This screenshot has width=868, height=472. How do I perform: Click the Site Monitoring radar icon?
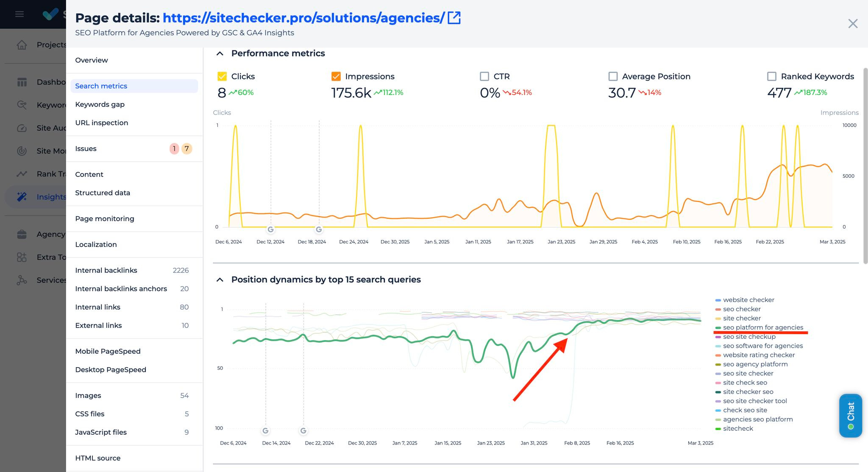22,151
